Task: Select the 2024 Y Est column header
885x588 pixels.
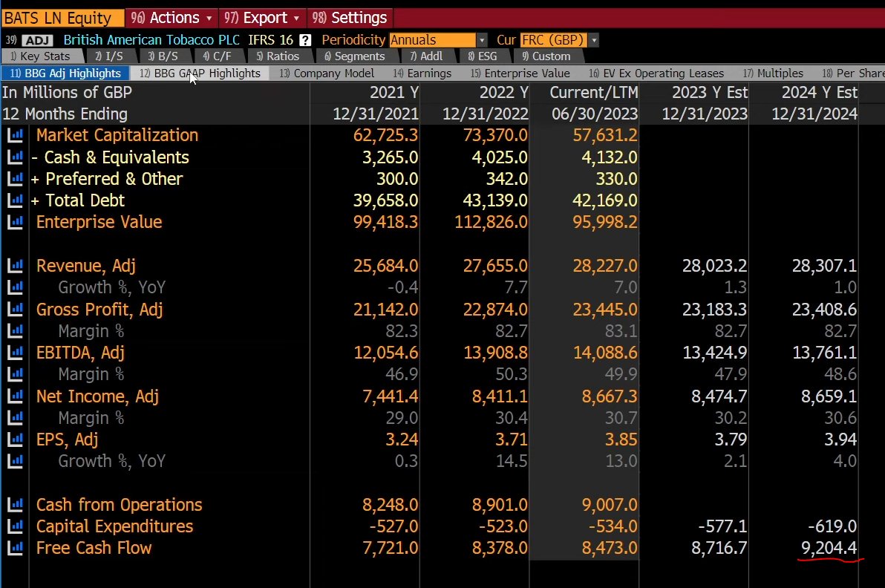Action: [820, 93]
